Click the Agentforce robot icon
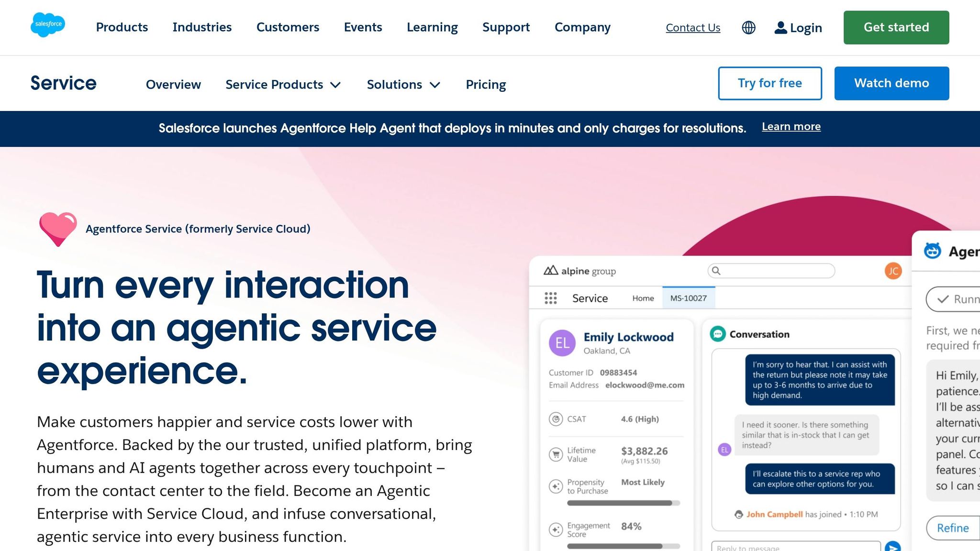 click(x=932, y=251)
